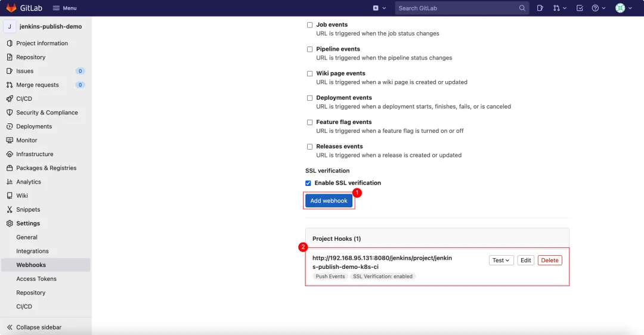Click Delete for the project hook

click(x=550, y=260)
